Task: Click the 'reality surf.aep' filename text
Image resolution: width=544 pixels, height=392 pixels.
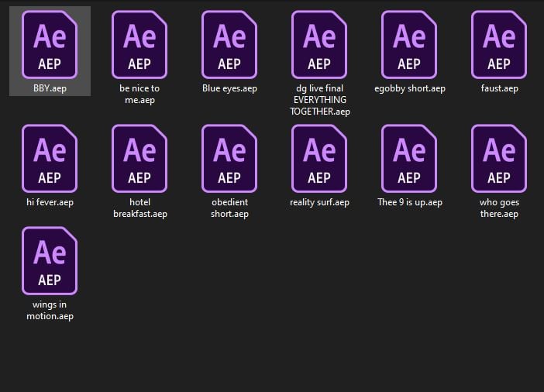Action: click(x=319, y=202)
